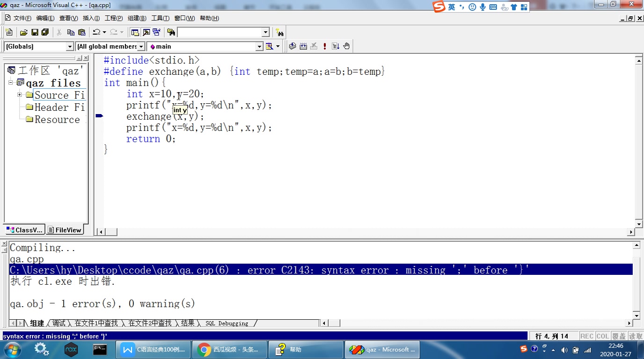Open Chrome 西瓜视频 taskbar window

click(229, 349)
